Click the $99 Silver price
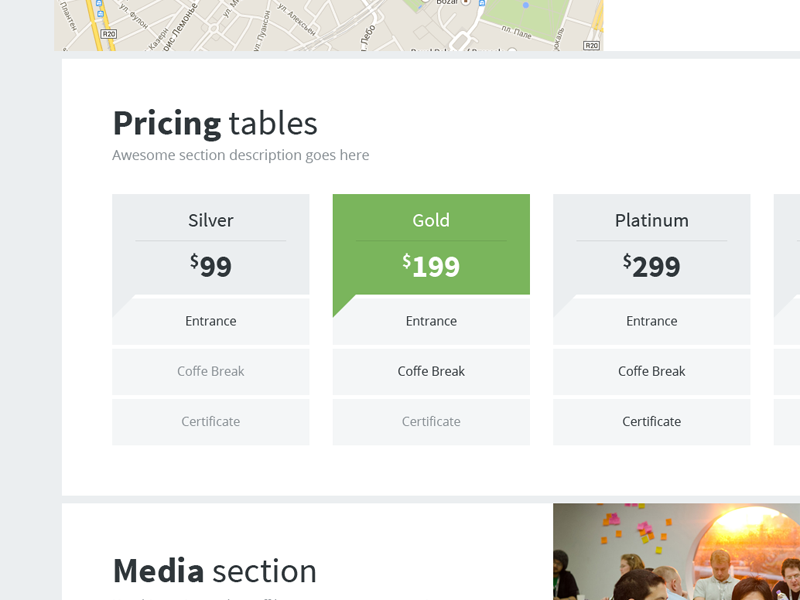Image resolution: width=800 pixels, height=600 pixels. tap(210, 265)
